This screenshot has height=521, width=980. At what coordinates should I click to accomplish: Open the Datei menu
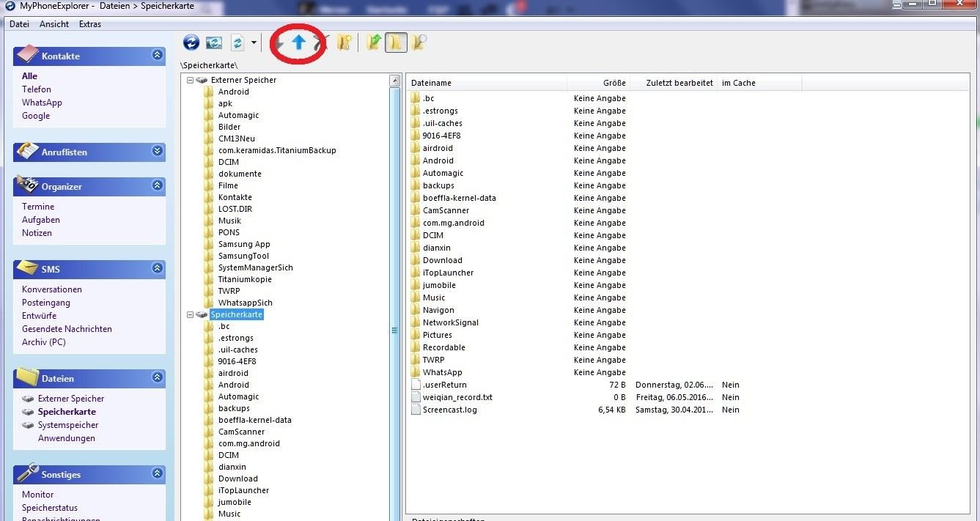pos(20,24)
